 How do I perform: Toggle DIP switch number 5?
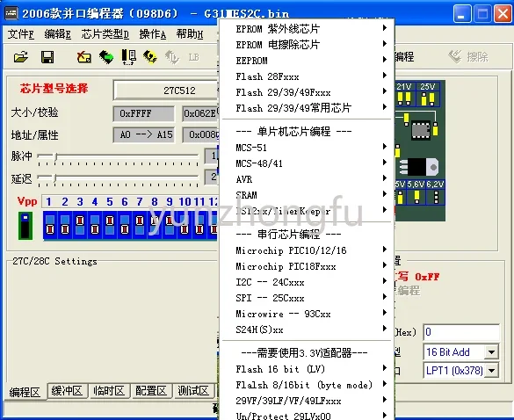point(110,225)
